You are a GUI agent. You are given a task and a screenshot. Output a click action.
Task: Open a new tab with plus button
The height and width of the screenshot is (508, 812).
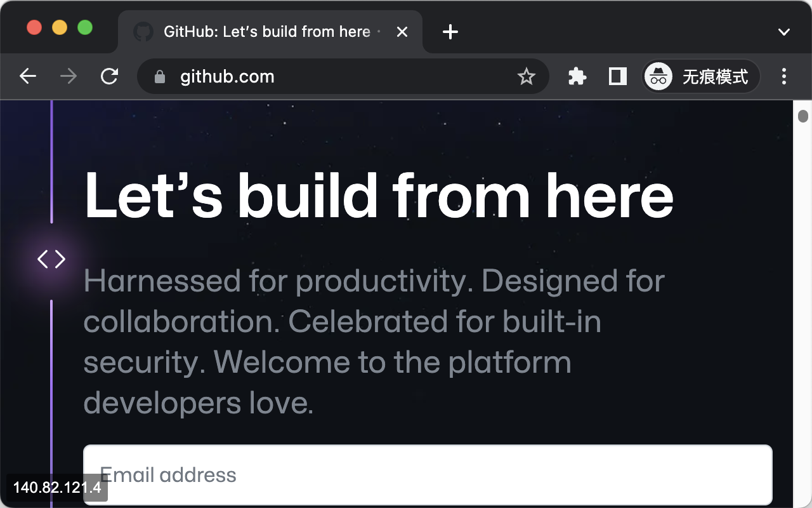(450, 32)
